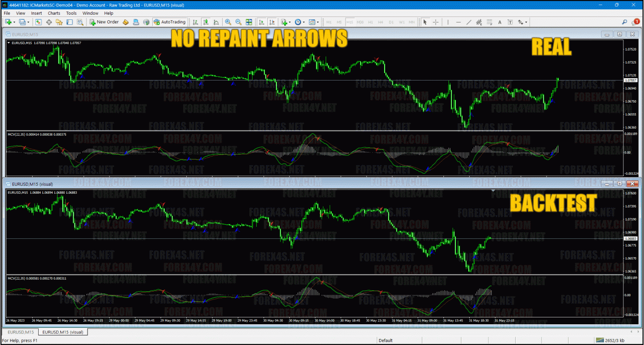Open the indicators list dropdown
The image size is (644, 345).
tap(290, 22)
